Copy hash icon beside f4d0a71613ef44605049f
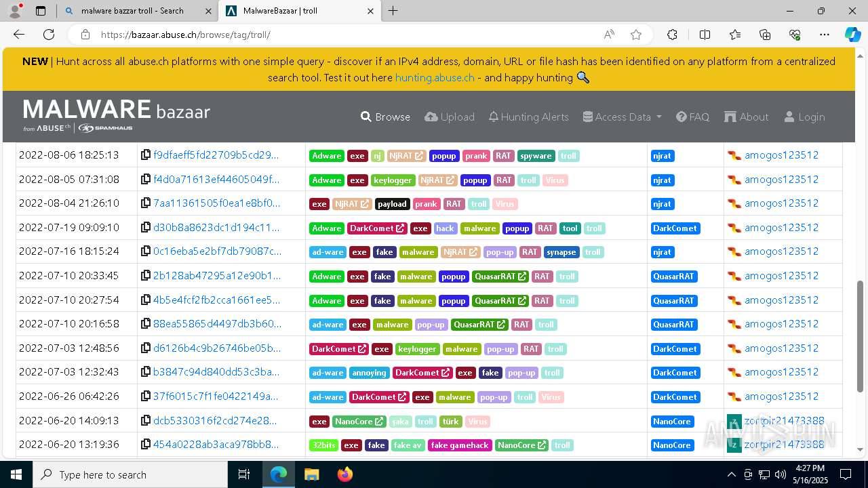Image resolution: width=868 pixels, height=488 pixels. pyautogui.click(x=146, y=180)
